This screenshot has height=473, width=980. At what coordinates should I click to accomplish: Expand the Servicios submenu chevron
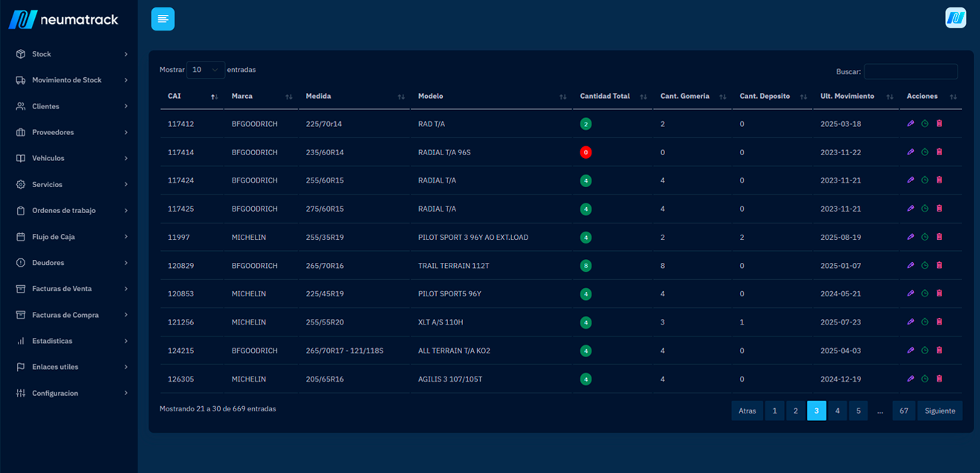pos(126,184)
